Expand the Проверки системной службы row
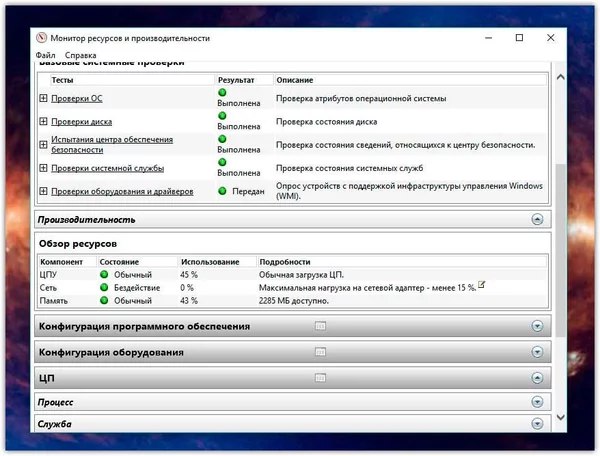 (x=43, y=168)
